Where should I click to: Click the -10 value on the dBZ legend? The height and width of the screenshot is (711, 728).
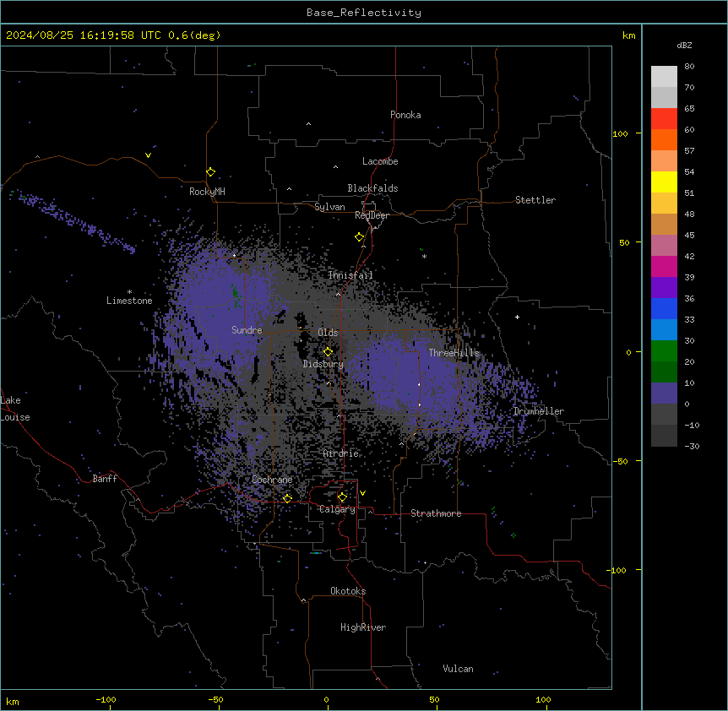point(692,425)
